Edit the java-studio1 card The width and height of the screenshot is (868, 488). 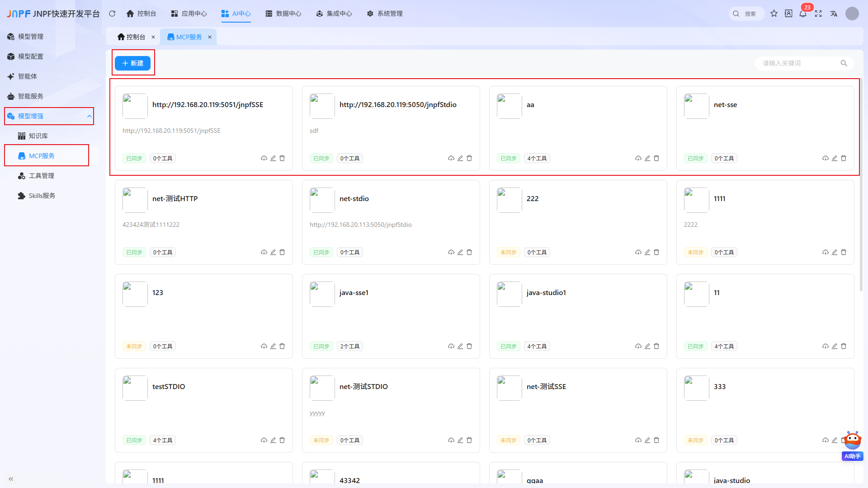pyautogui.click(x=647, y=346)
